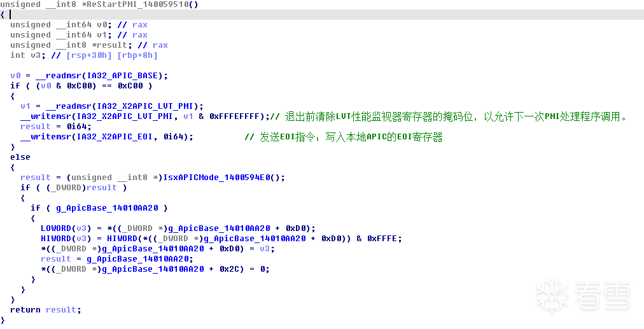
Task: Click the 'int v3;' declaration
Action: (x=27, y=55)
